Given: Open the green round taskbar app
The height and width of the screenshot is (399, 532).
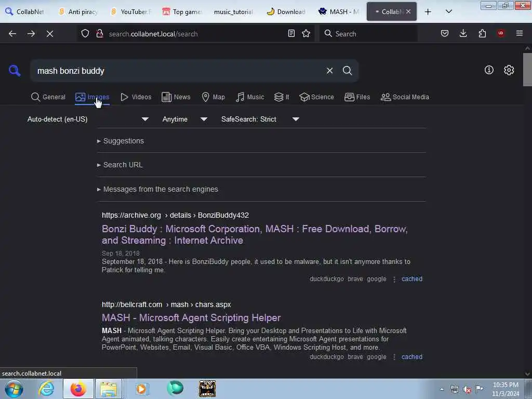Looking at the screenshot, I should point(175,388).
